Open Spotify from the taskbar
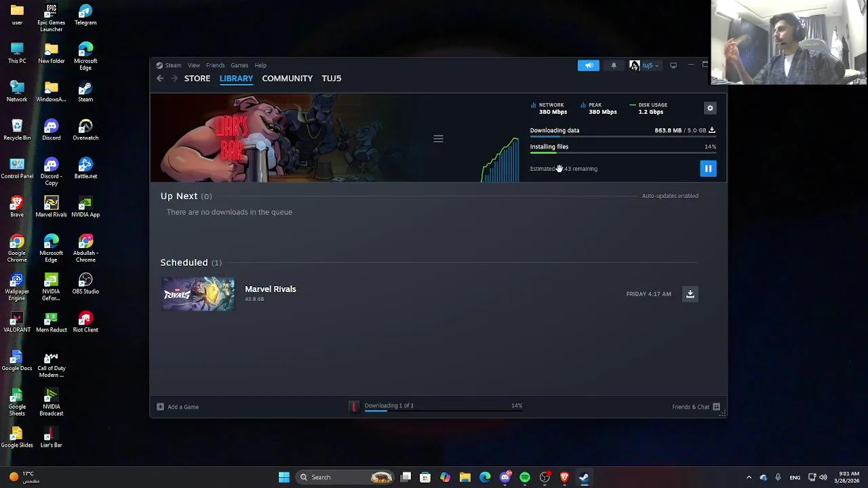Image resolution: width=868 pixels, height=488 pixels. point(525,477)
